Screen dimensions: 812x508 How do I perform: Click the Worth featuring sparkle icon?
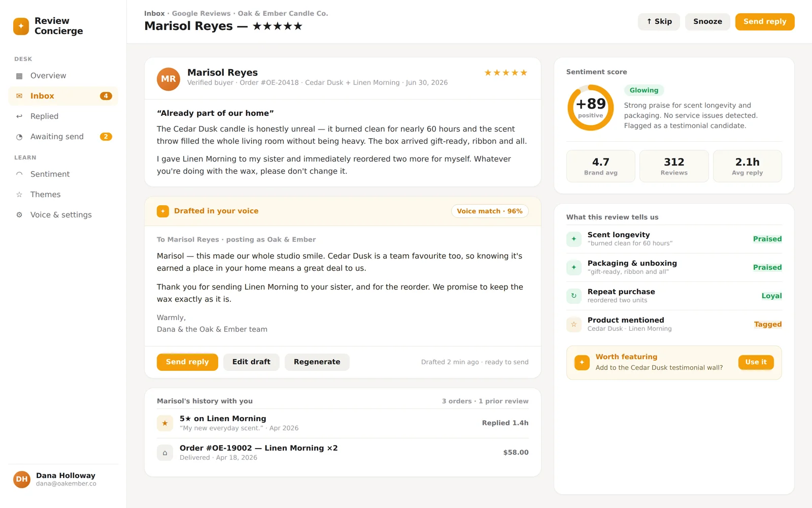click(x=582, y=362)
